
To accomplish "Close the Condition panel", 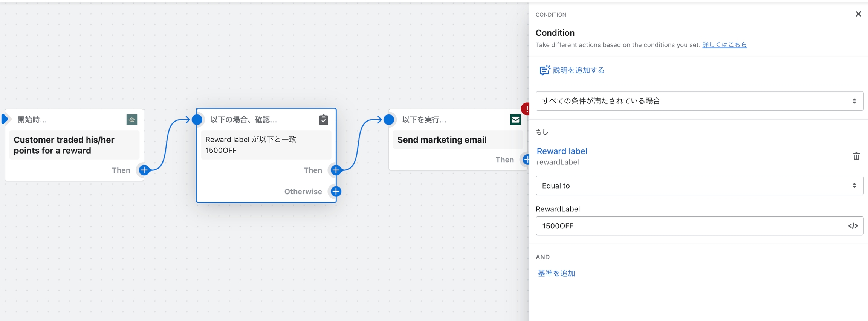I will (x=858, y=14).
